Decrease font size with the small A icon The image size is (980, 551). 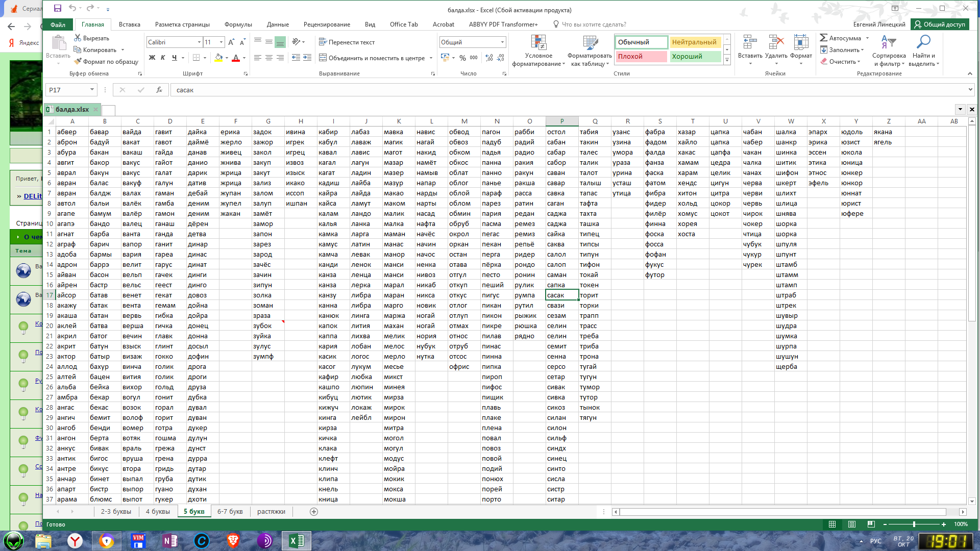[x=242, y=42]
